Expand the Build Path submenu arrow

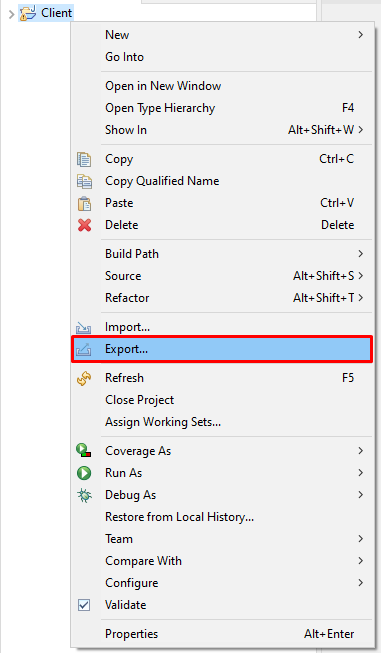pyautogui.click(x=361, y=254)
